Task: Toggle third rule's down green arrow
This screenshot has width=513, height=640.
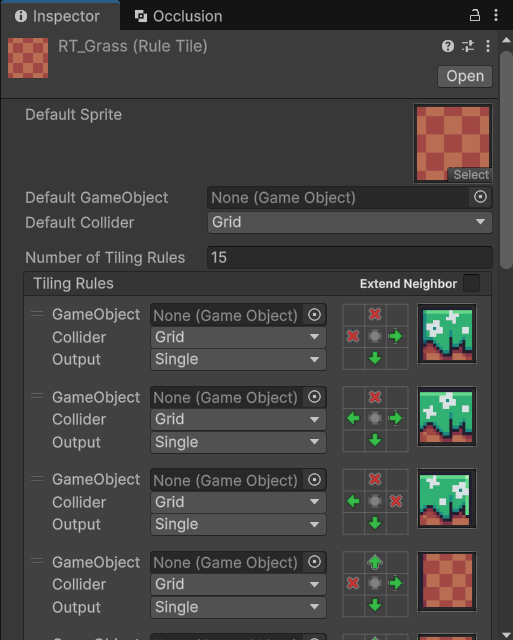Action: tap(375, 523)
